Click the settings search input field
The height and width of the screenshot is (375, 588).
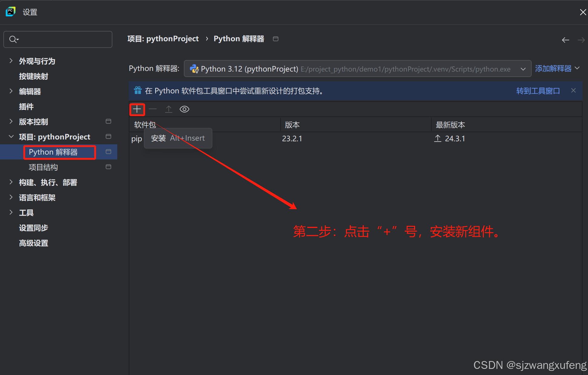click(61, 39)
